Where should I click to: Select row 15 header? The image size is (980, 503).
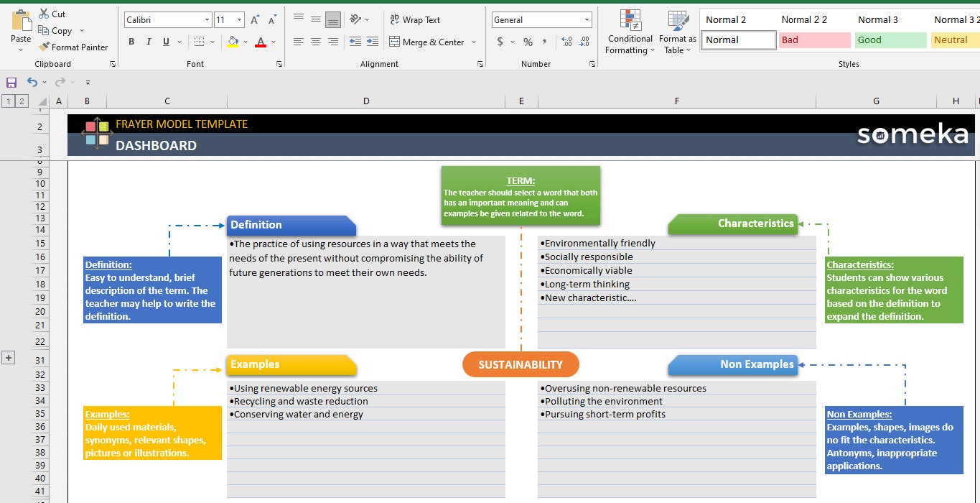[40, 244]
